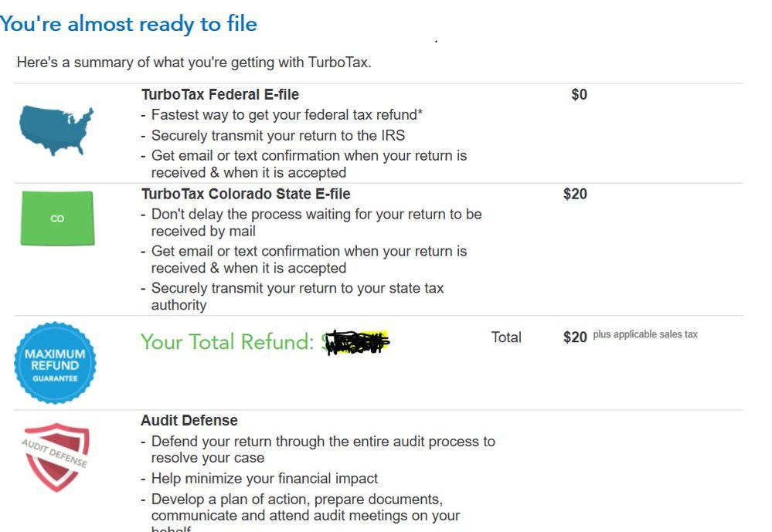
Task: Click the Your Total Refund text
Action: pyautogui.click(x=227, y=341)
